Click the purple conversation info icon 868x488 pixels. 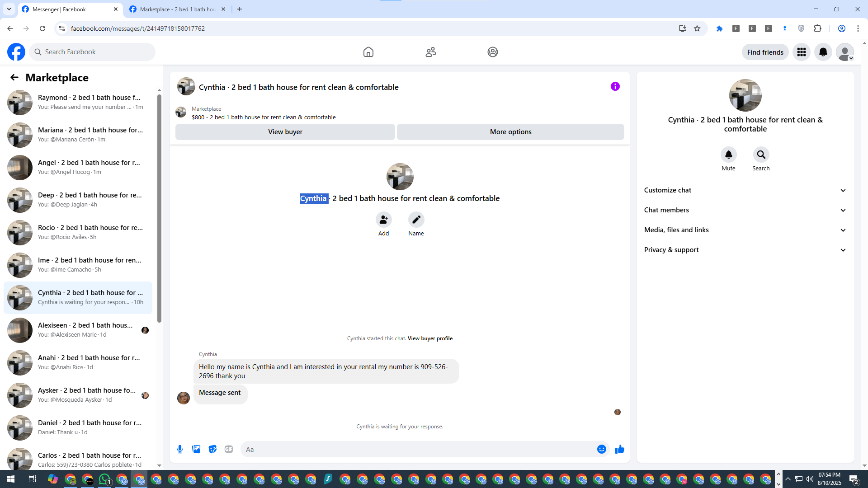click(x=615, y=86)
